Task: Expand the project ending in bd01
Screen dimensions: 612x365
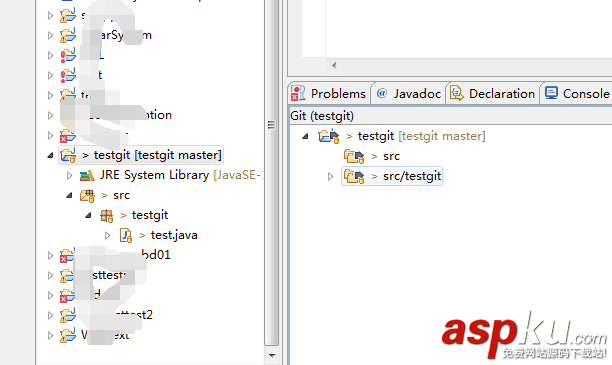Action: 50,256
